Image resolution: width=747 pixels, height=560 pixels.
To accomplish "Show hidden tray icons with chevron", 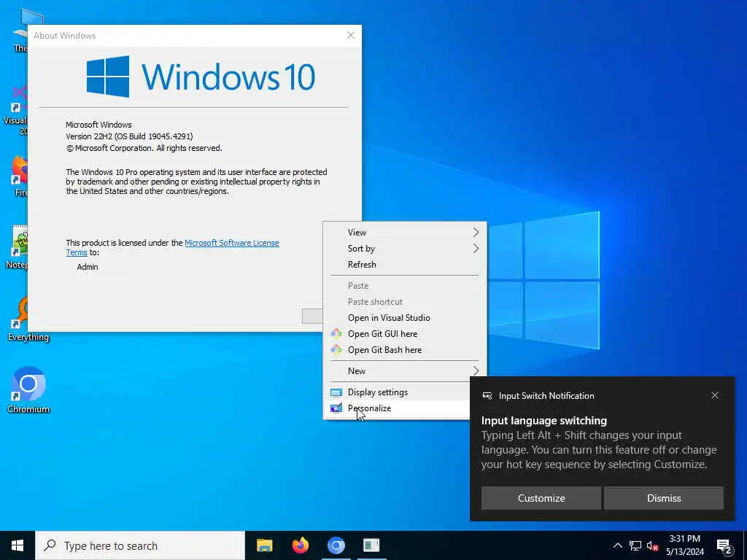I will point(617,545).
